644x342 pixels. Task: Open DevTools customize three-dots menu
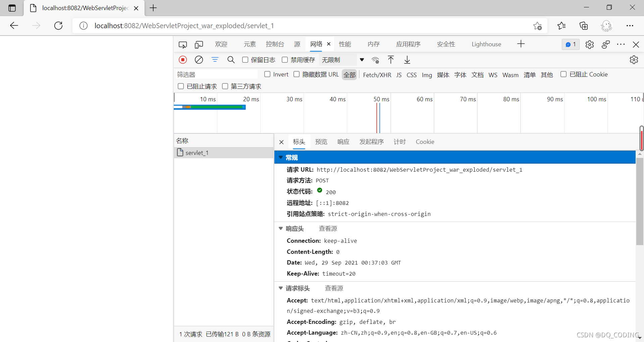(621, 44)
